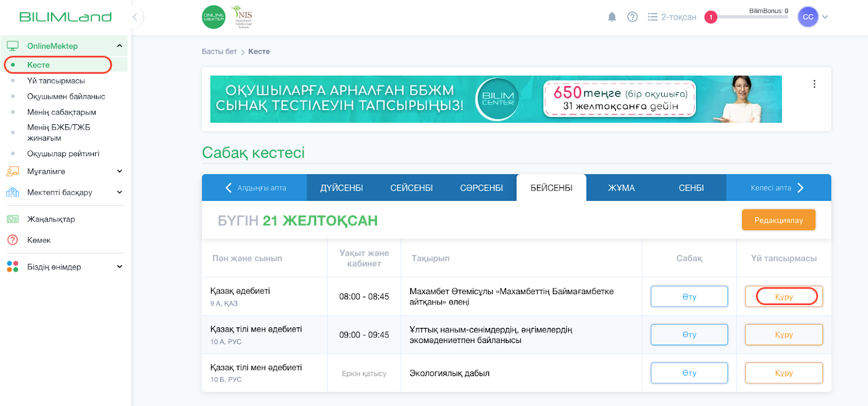Expand the Біздің өнімдер chevron
This screenshot has width=868, height=406.
click(x=119, y=267)
